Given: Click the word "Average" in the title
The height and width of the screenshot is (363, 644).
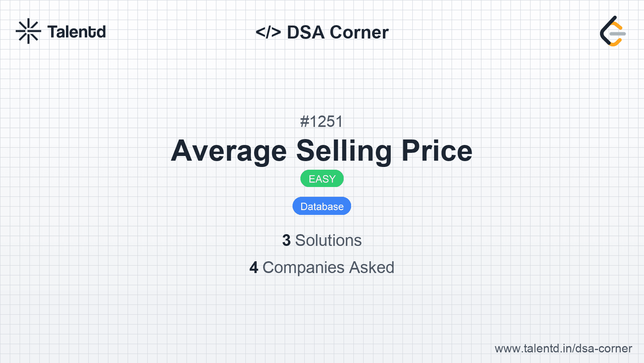Looking at the screenshot, I should coord(229,151).
